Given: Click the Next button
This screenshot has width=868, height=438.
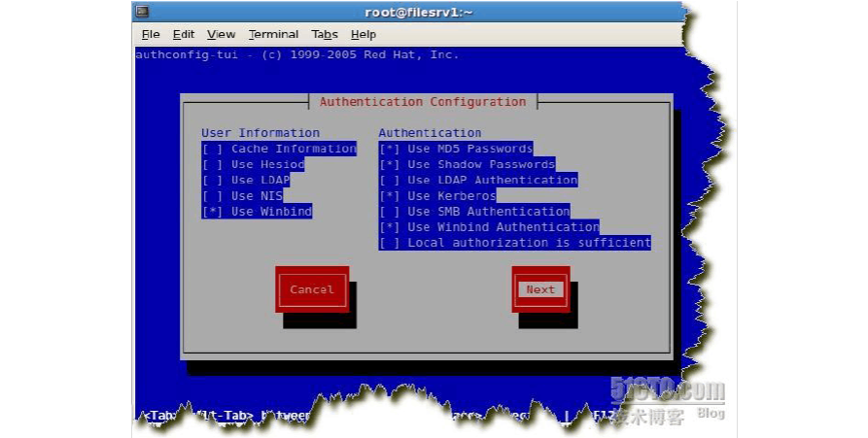Looking at the screenshot, I should click(x=540, y=289).
